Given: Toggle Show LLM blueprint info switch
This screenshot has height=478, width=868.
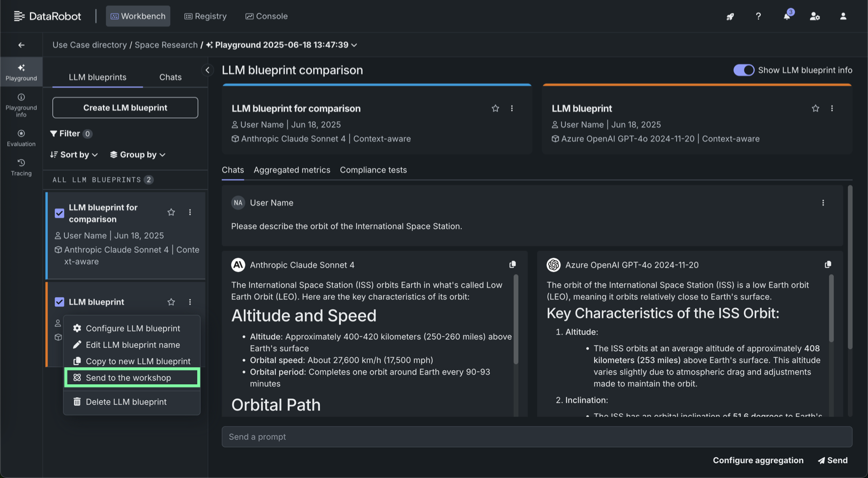Looking at the screenshot, I should tap(744, 70).
